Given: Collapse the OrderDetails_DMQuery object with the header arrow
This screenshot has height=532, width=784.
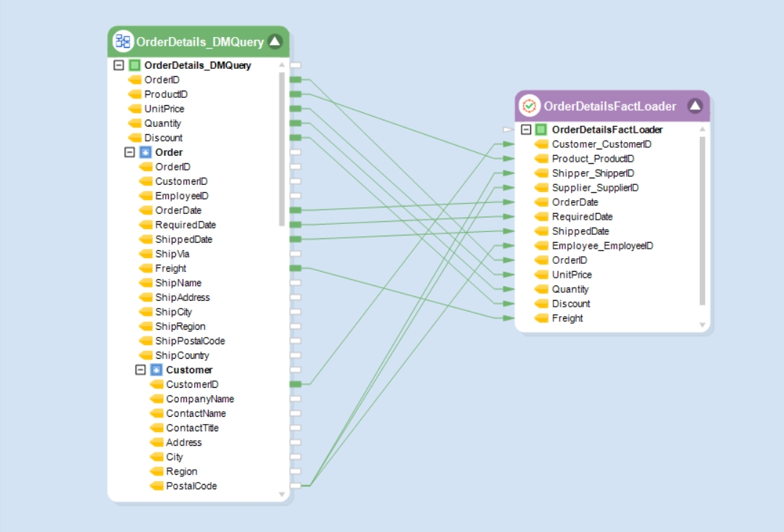Looking at the screenshot, I should [x=275, y=41].
